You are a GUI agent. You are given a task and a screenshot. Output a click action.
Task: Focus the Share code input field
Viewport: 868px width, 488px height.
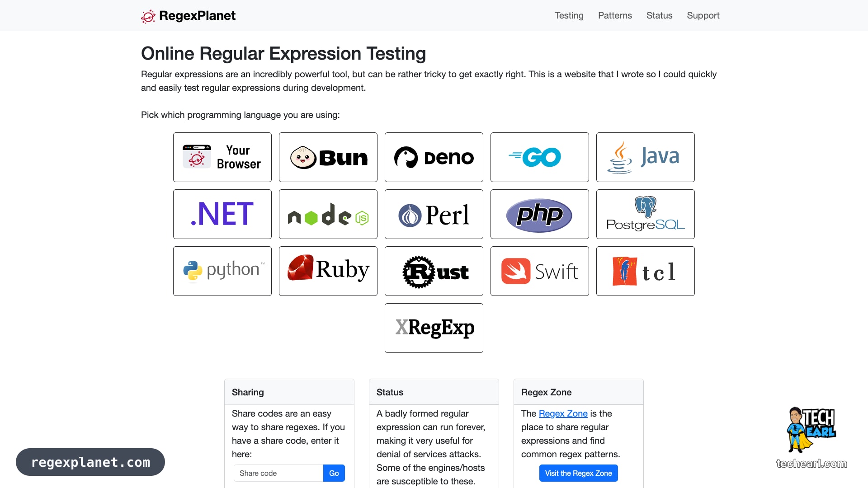278,473
